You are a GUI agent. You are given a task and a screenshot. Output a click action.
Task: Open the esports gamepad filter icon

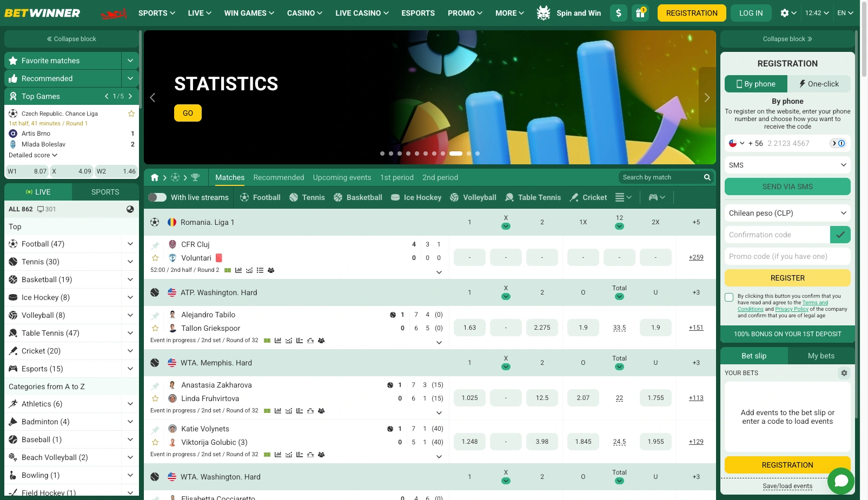[657, 197]
